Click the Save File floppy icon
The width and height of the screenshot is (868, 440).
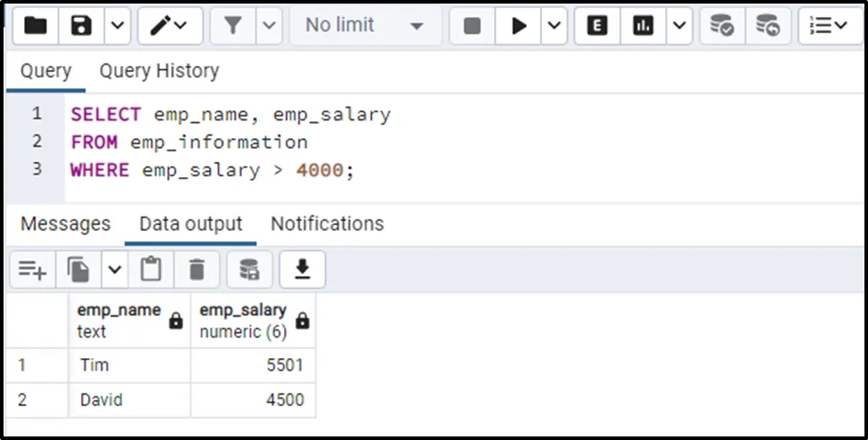pos(82,26)
